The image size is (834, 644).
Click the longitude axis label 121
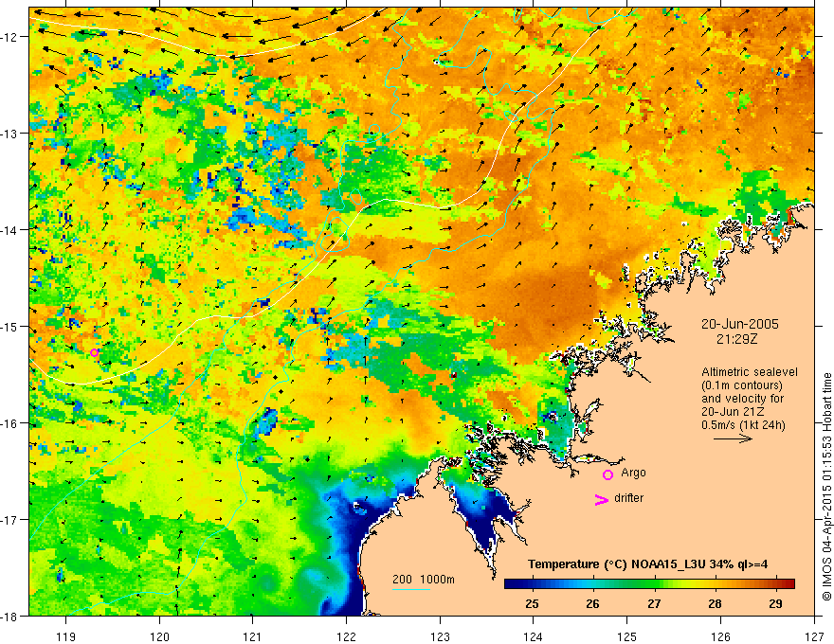click(x=253, y=636)
